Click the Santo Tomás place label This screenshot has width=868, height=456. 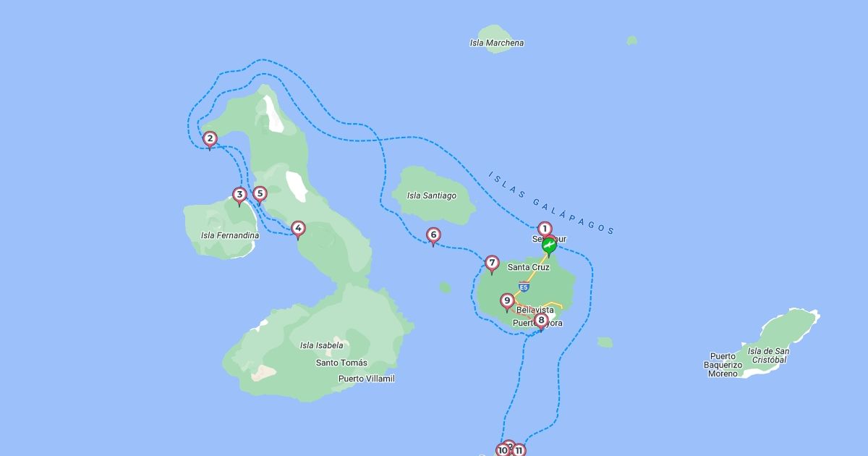tap(341, 363)
